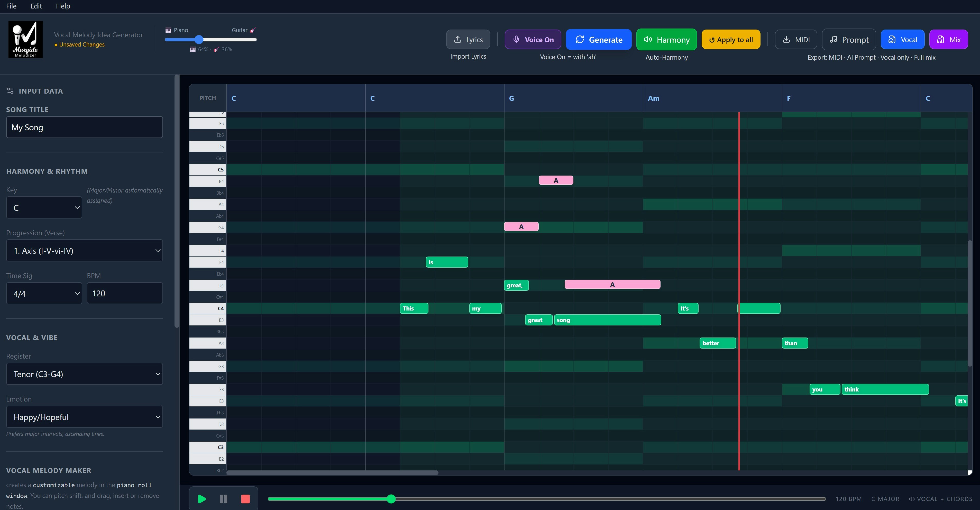The image size is (980, 510).
Task: Import lyrics with the Lyrics button
Action: click(x=468, y=40)
